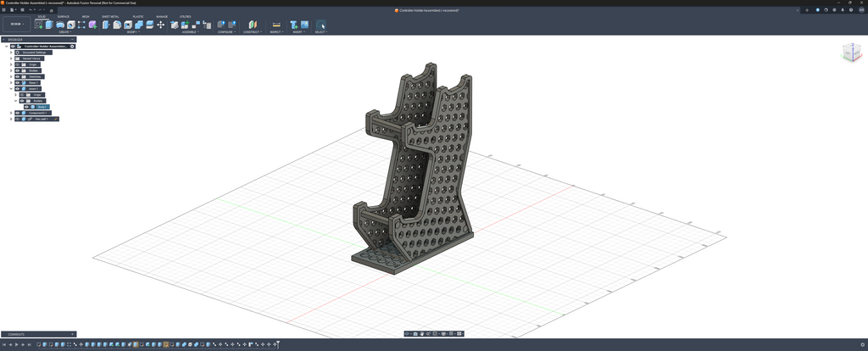
Task: Hide the Sketches folder with eye icon
Action: point(17,76)
